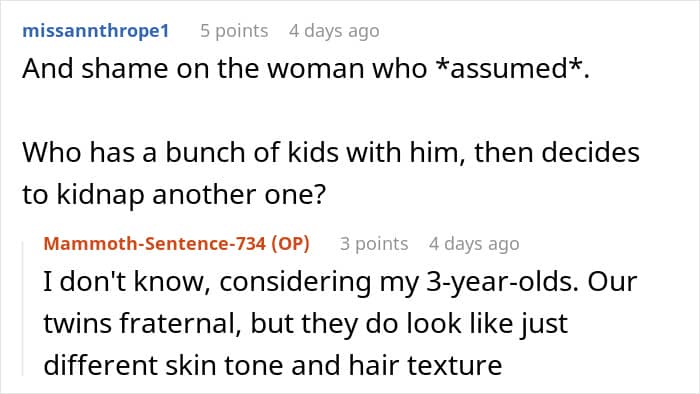Click the 5 points score label
This screenshot has width=700, height=394.
tap(234, 31)
